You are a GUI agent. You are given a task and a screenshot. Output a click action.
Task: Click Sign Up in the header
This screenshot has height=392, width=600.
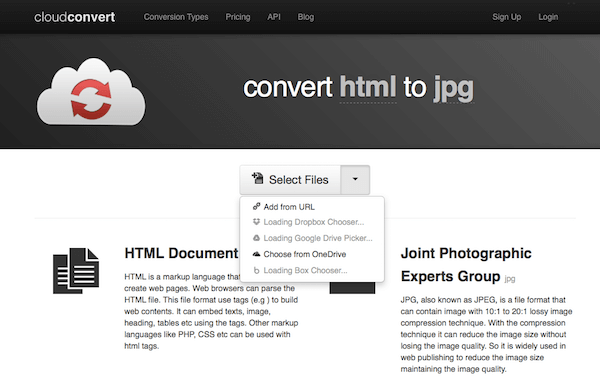click(x=507, y=17)
